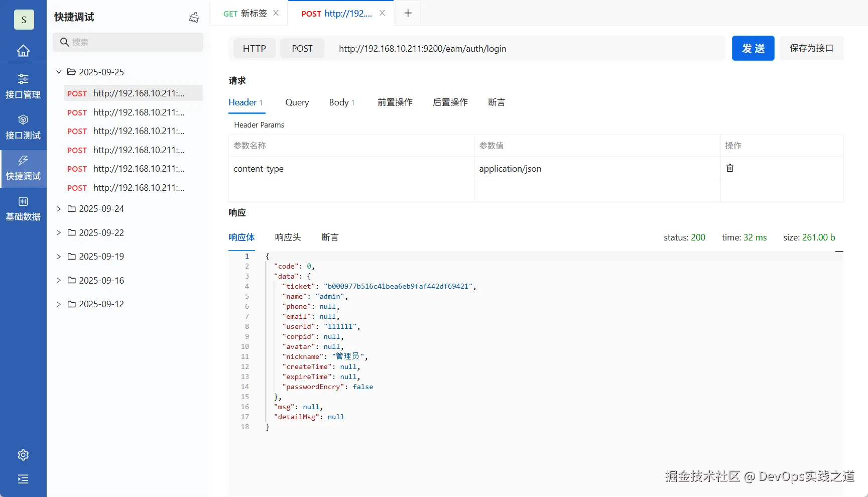Click the content-type parameter name cell
Screen dimensions: 868x497
point(351,169)
